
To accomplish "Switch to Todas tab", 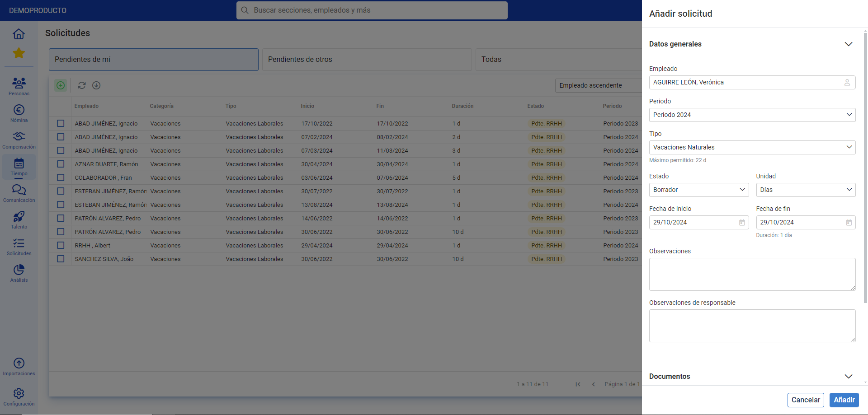I will tap(559, 60).
